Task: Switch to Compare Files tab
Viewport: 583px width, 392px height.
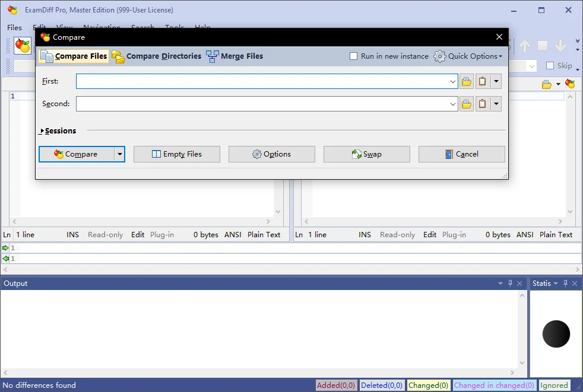Action: pyautogui.click(x=74, y=56)
